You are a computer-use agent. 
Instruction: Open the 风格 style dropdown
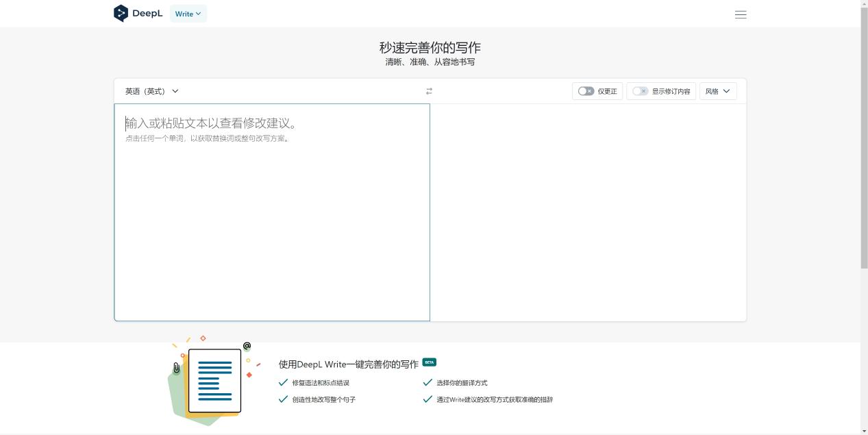(718, 91)
